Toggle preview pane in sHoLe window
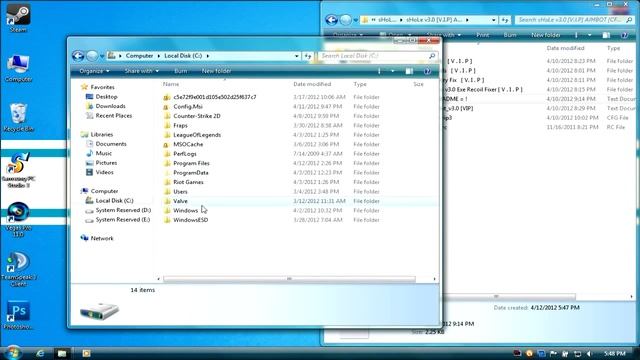The image size is (640, 360). [x=606, y=35]
